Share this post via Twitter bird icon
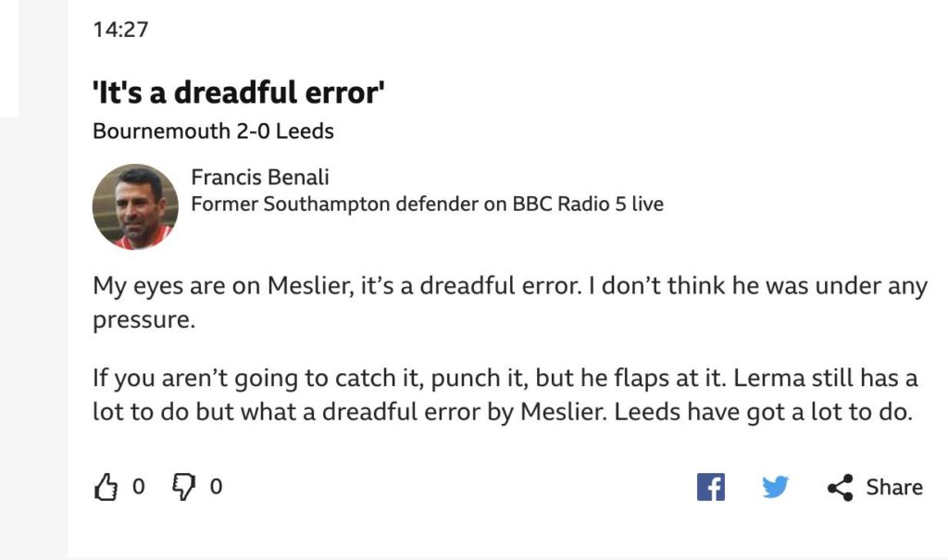Image resolution: width=948 pixels, height=560 pixels. tap(775, 487)
